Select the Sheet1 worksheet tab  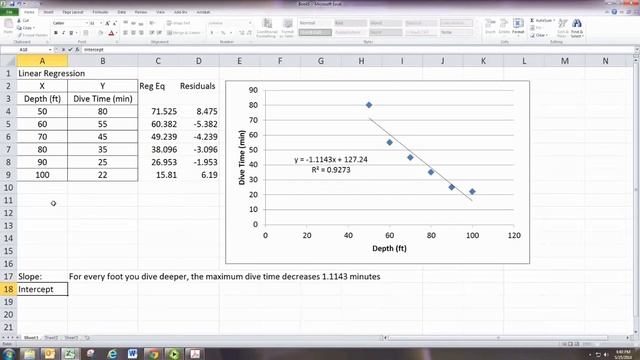click(31, 338)
